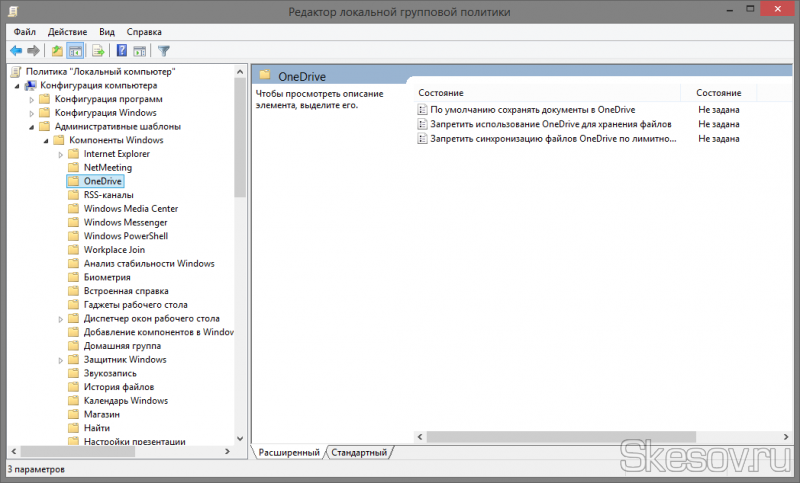The height and width of the screenshot is (483, 800).
Task: Click the Forward arrow toolbar icon
Action: point(34,50)
